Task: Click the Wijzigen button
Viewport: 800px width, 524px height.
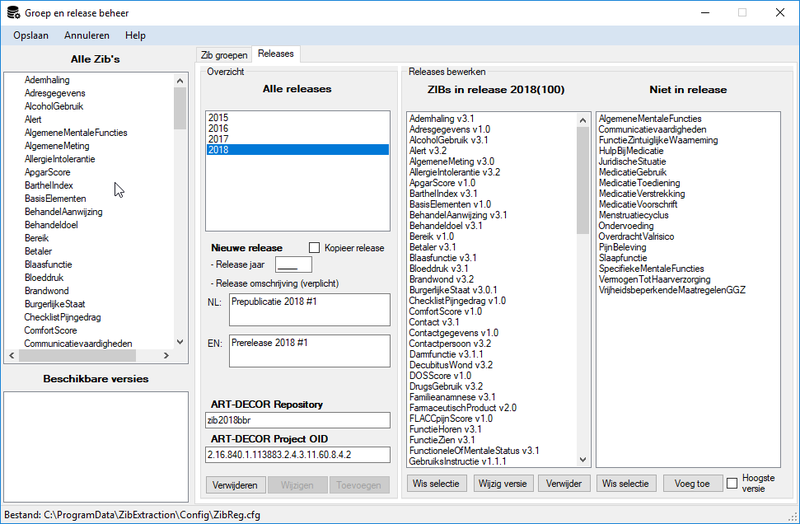Action: tap(297, 485)
